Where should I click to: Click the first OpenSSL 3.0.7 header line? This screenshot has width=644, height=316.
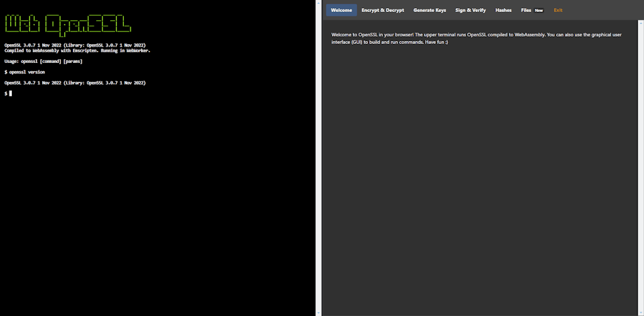pyautogui.click(x=75, y=45)
